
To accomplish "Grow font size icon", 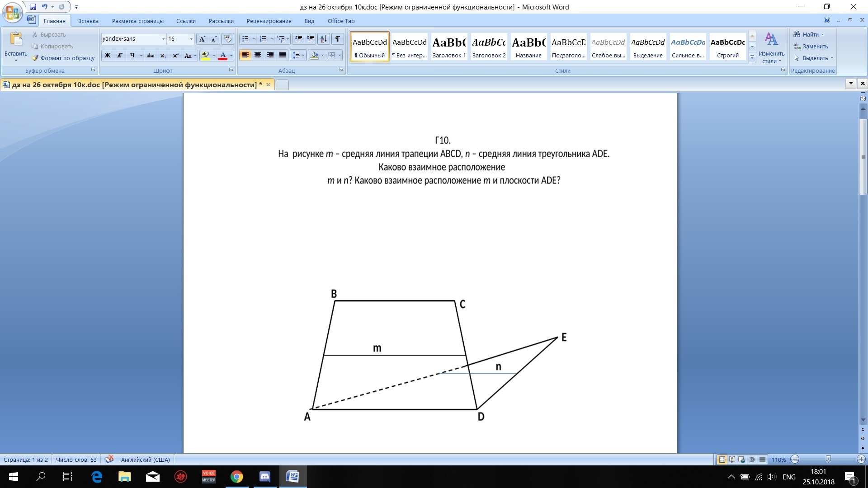I will [x=202, y=39].
